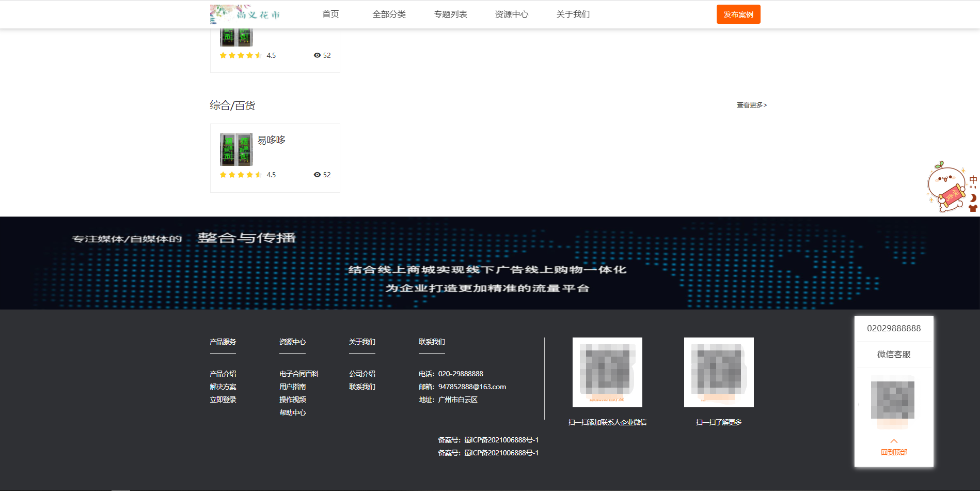Open 联系我们 link under 公司介绍
The height and width of the screenshot is (491, 980).
[362, 387]
